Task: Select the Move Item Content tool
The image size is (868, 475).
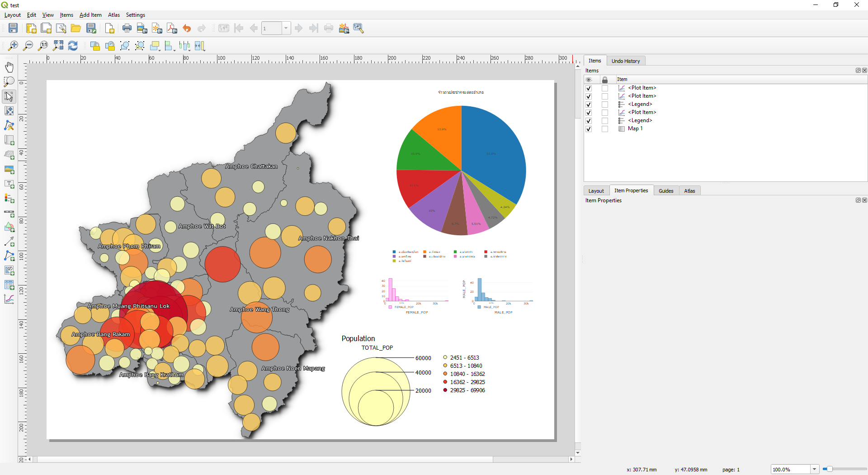Action: [9, 111]
